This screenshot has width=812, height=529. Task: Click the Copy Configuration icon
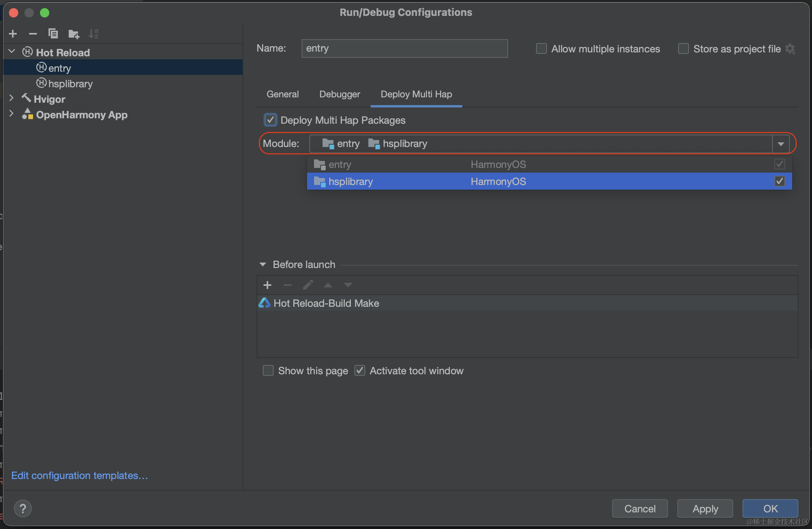pyautogui.click(x=53, y=34)
